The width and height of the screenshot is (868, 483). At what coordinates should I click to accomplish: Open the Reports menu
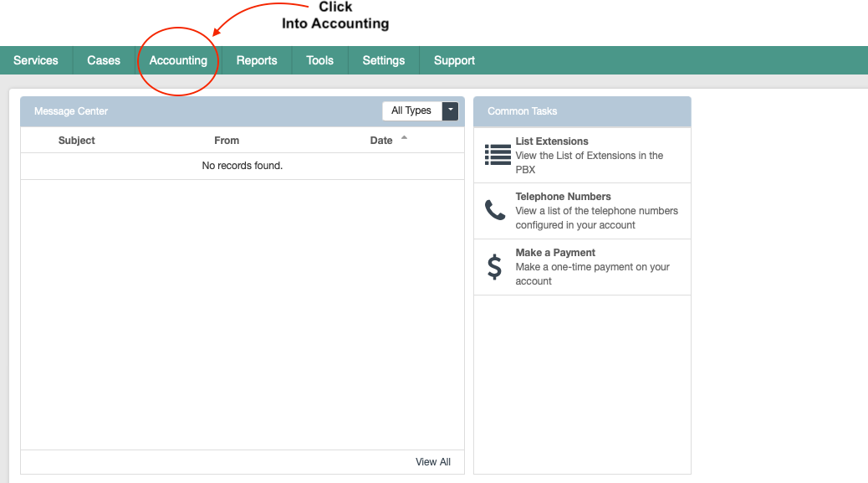point(257,60)
